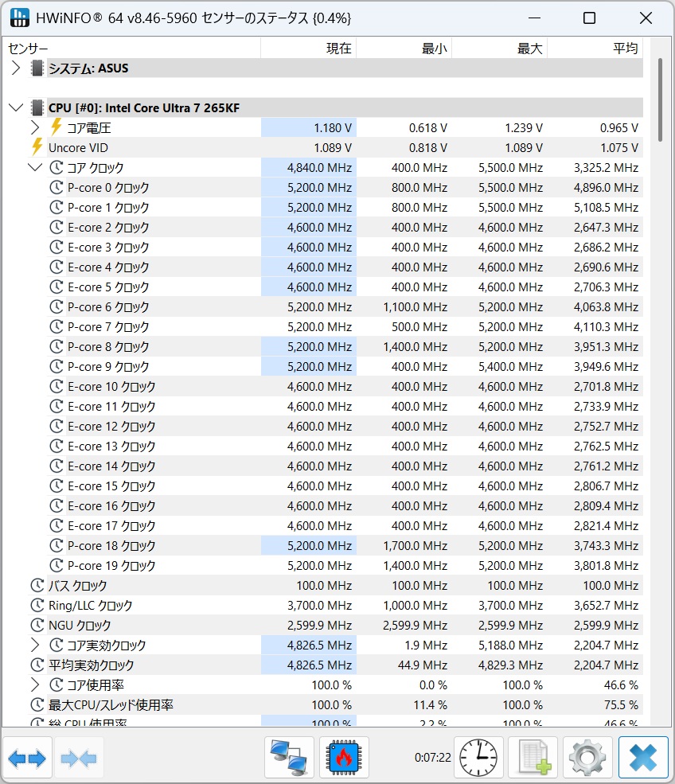The height and width of the screenshot is (784, 675).
Task: Click the clock icon of バス クロック
Action: coord(37,585)
